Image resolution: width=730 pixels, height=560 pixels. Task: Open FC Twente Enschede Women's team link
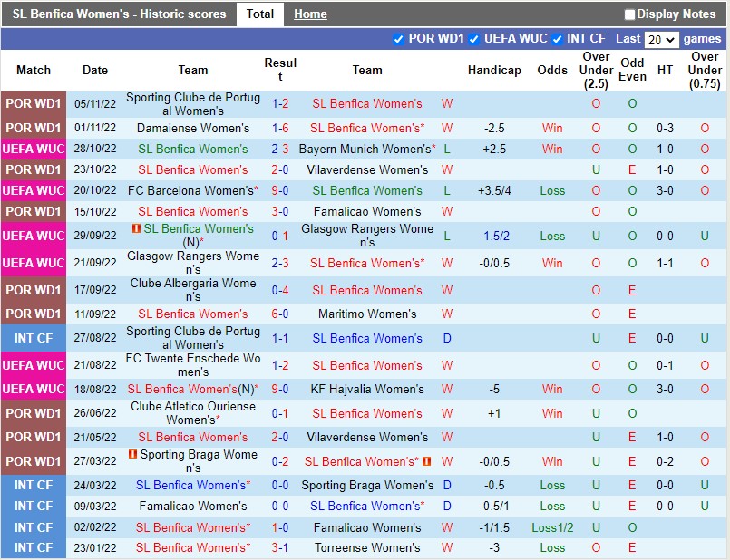tap(193, 365)
